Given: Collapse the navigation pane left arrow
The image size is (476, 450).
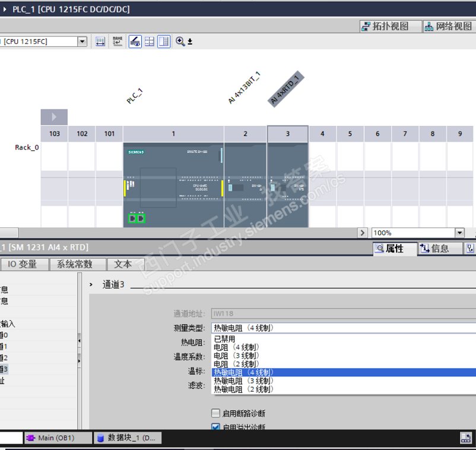Looking at the screenshot, I should [79, 341].
